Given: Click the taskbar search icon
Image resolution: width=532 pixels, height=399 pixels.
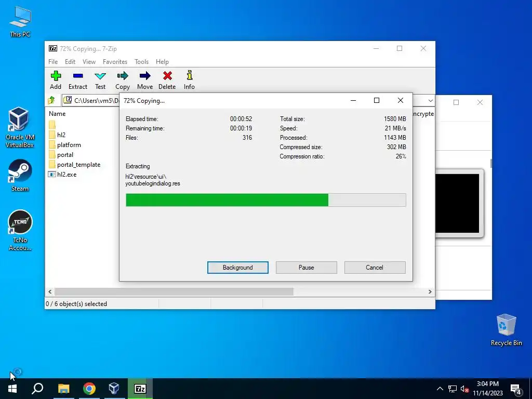Looking at the screenshot, I should (x=37, y=389).
